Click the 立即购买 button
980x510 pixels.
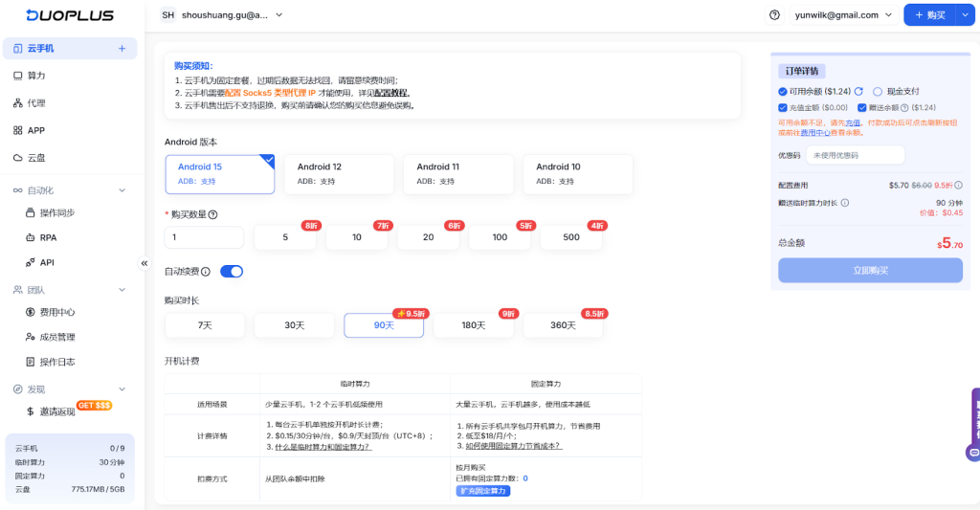tap(870, 271)
